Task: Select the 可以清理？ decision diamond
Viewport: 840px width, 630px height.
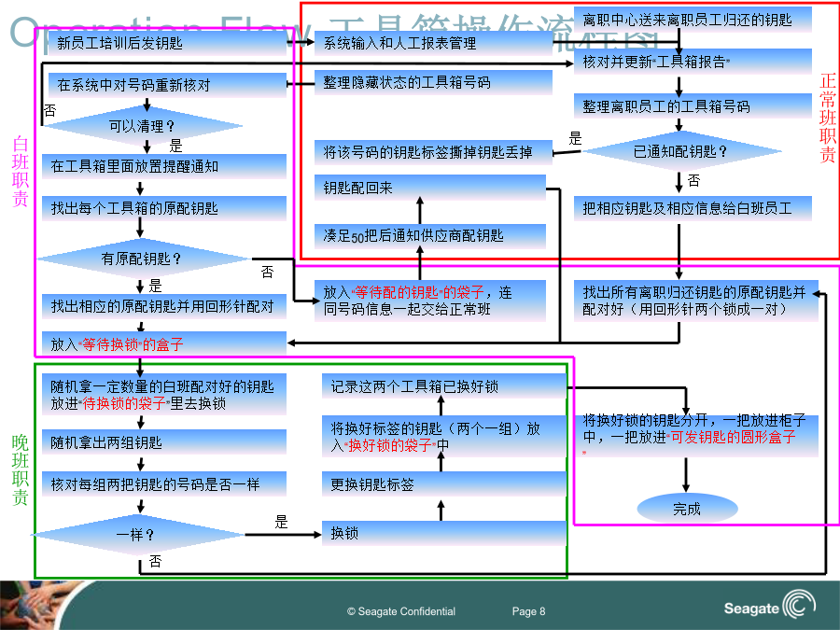Action: 142,126
